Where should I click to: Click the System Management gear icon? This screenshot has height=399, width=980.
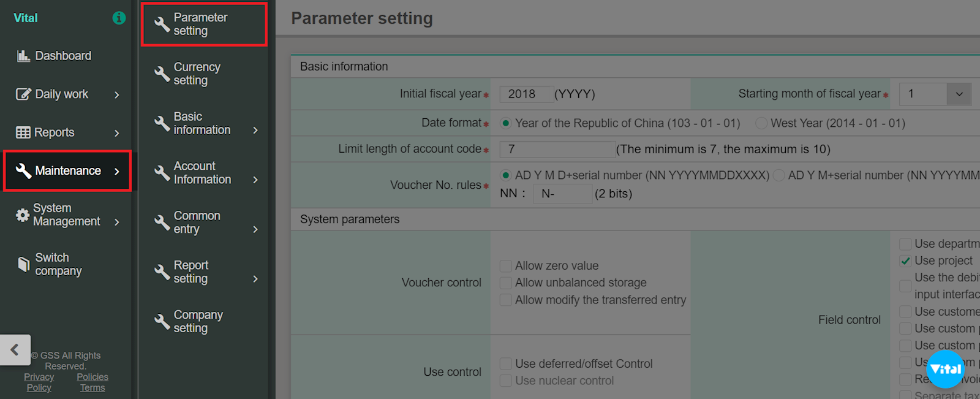click(23, 215)
